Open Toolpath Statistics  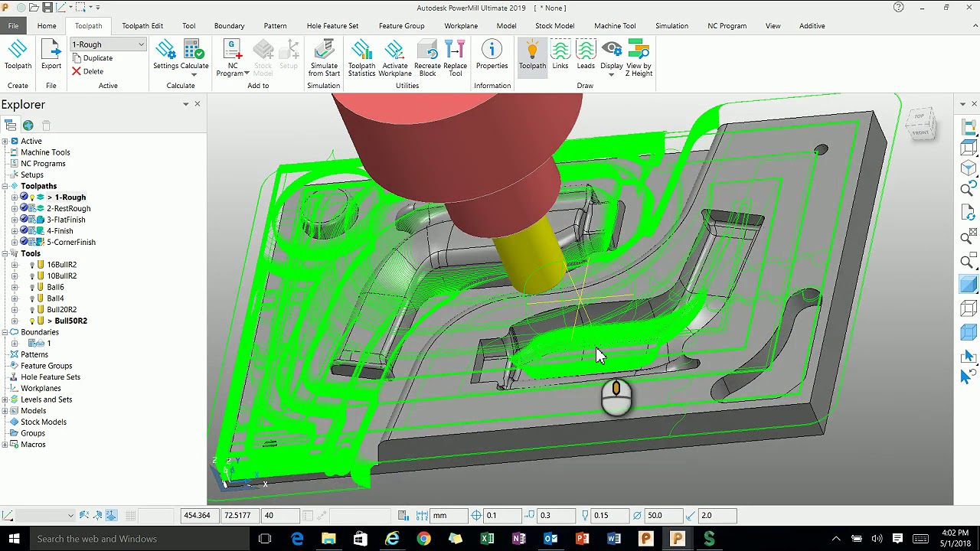pos(361,58)
